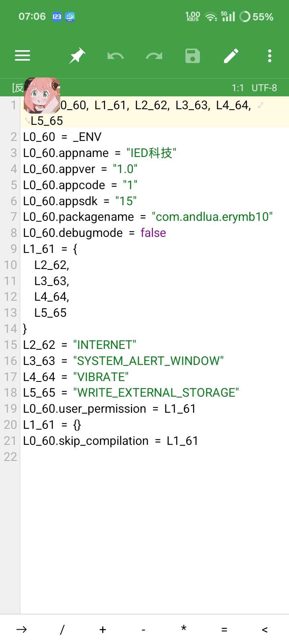Tap the 1:1 cursor position indicator
289x644 pixels.
coord(238,88)
